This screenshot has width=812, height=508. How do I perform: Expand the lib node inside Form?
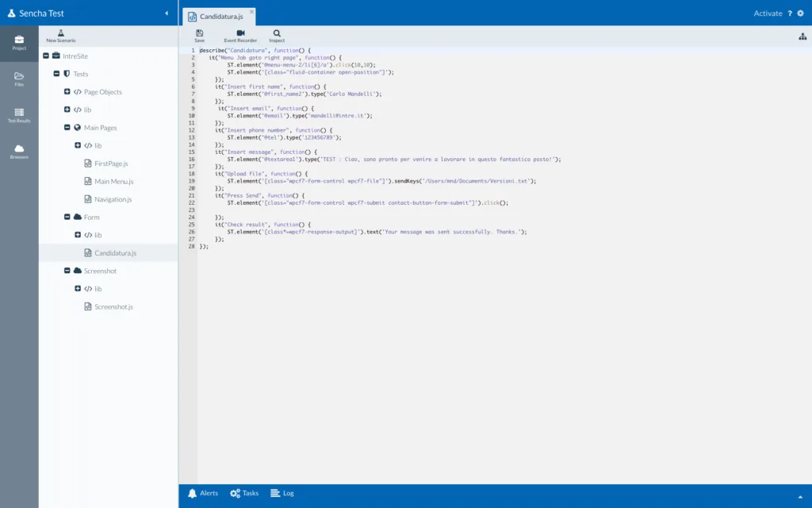pyautogui.click(x=78, y=235)
